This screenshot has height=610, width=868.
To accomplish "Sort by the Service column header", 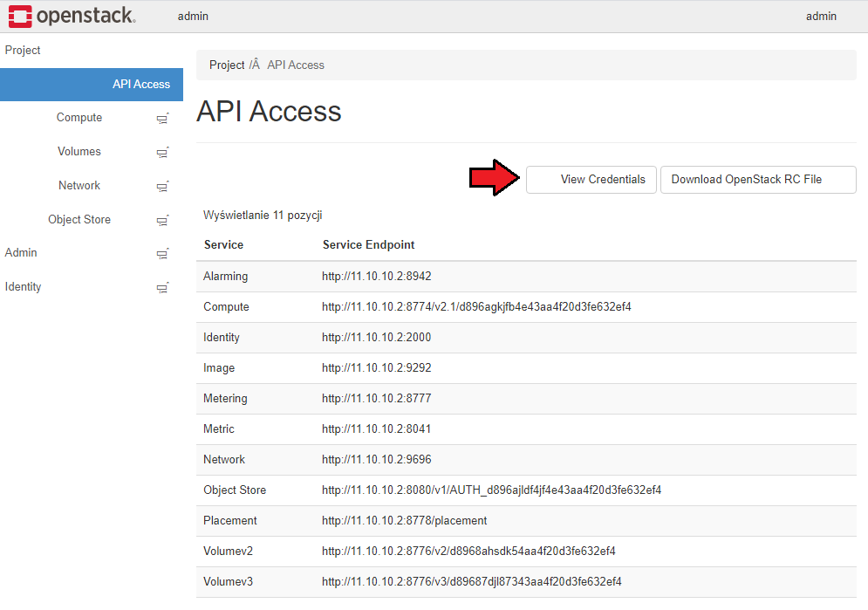I will 223,244.
